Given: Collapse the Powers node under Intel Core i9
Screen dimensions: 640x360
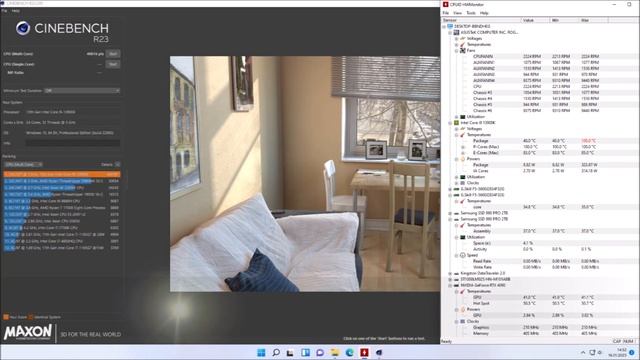Looking at the screenshot, I should (456, 159).
